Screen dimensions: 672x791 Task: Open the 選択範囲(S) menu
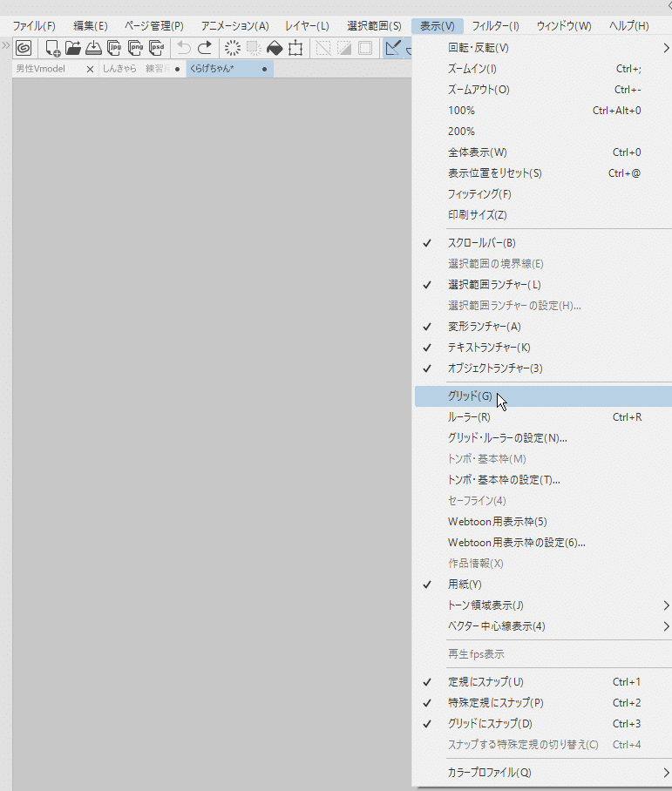[374, 26]
